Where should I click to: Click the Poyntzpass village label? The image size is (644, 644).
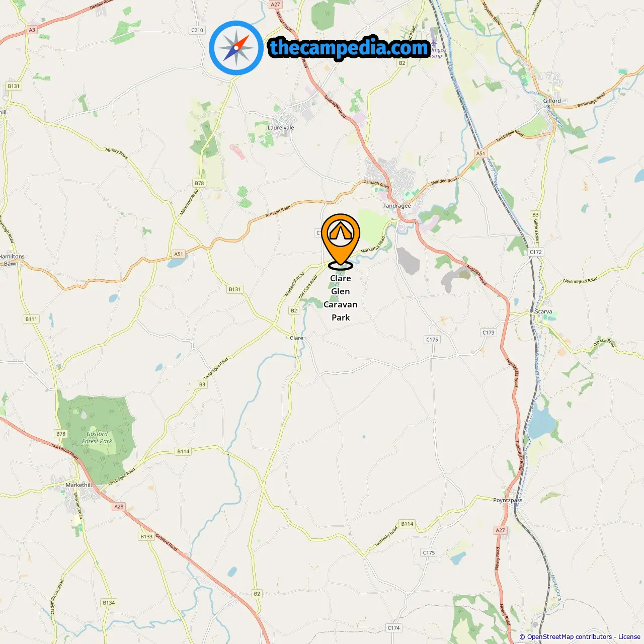[x=508, y=500]
